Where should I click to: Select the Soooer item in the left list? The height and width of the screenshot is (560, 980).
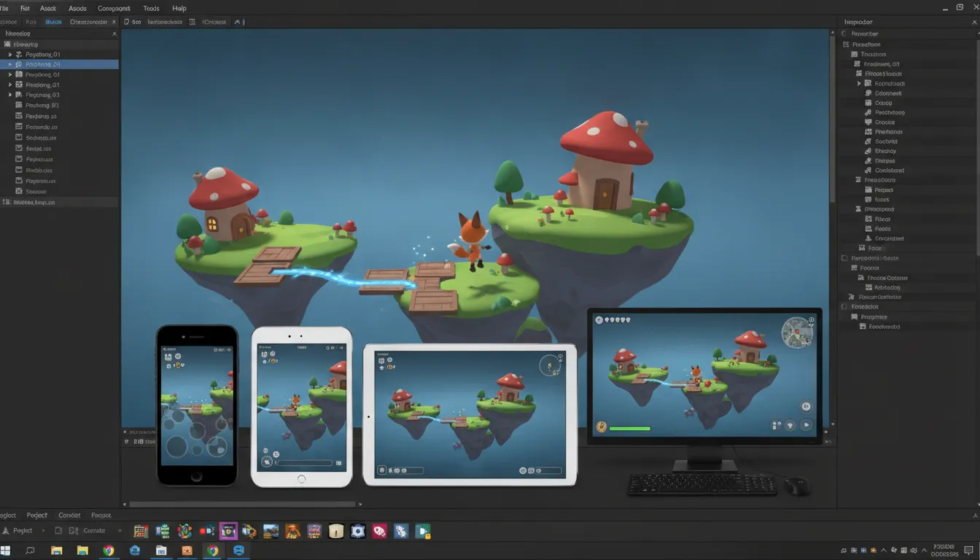click(36, 192)
